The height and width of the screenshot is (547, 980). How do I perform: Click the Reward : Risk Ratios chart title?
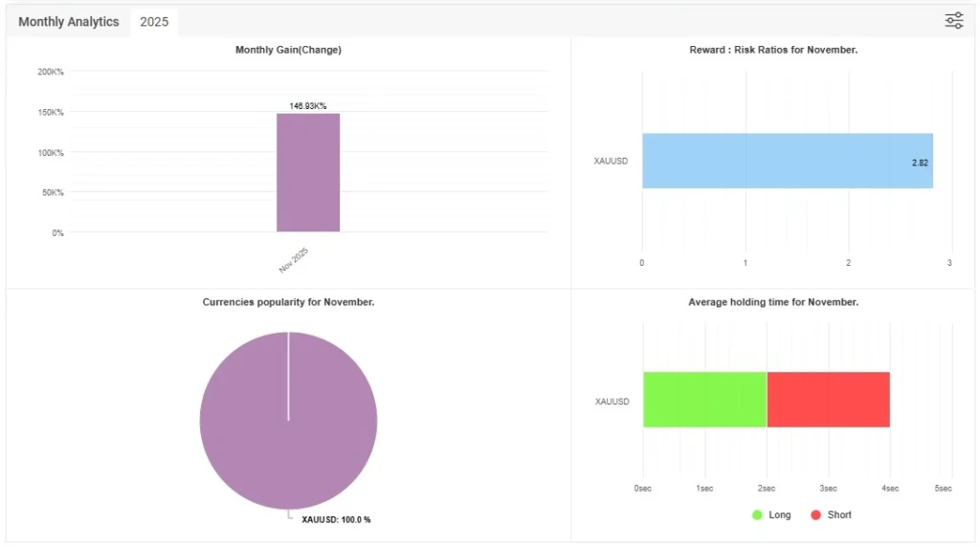773,50
